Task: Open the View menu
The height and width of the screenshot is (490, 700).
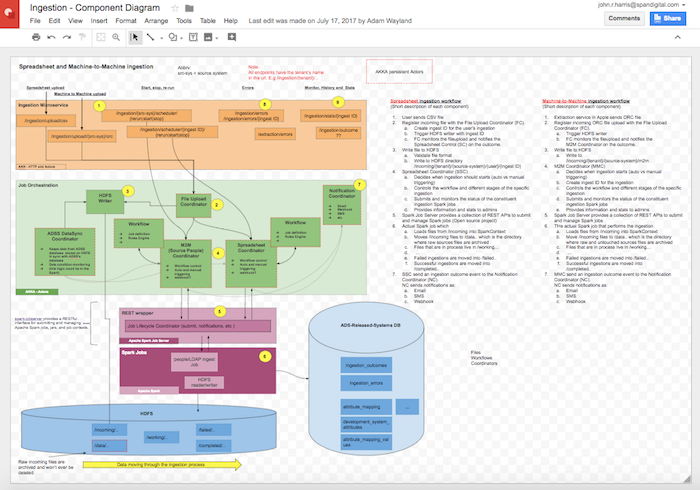Action: 75,21
